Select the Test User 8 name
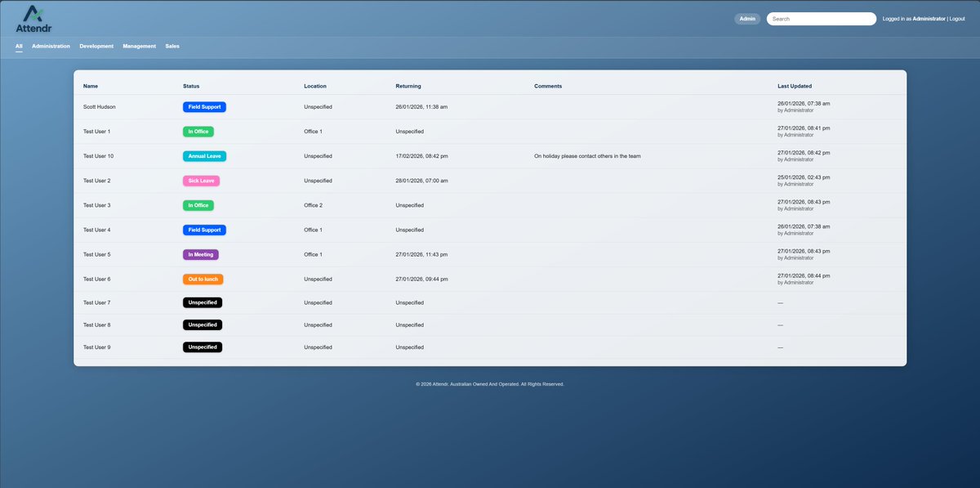 97,325
